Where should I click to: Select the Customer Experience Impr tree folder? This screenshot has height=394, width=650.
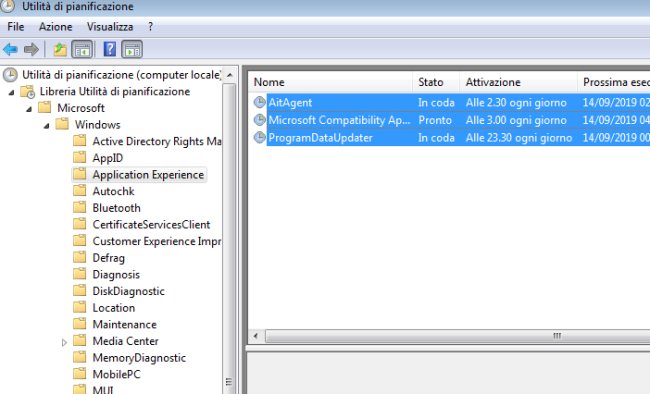pos(157,241)
